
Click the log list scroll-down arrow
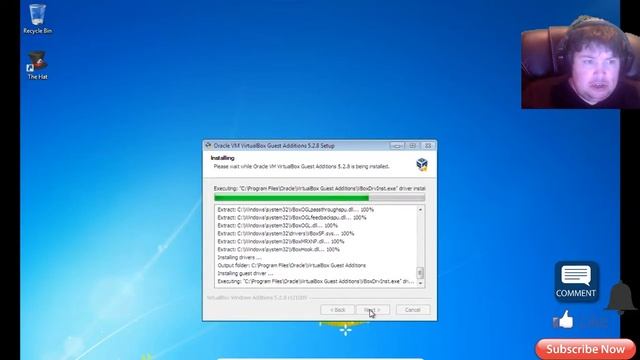tap(420, 283)
